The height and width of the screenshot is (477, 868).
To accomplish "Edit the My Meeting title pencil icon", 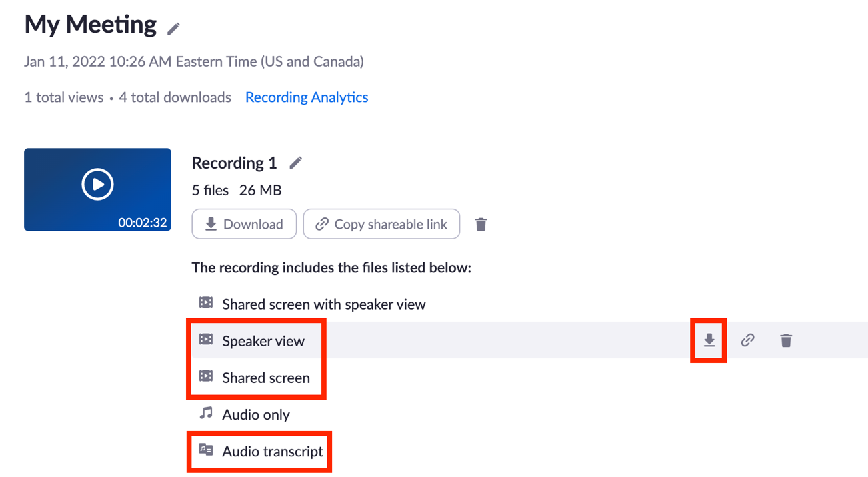I will coord(173,29).
